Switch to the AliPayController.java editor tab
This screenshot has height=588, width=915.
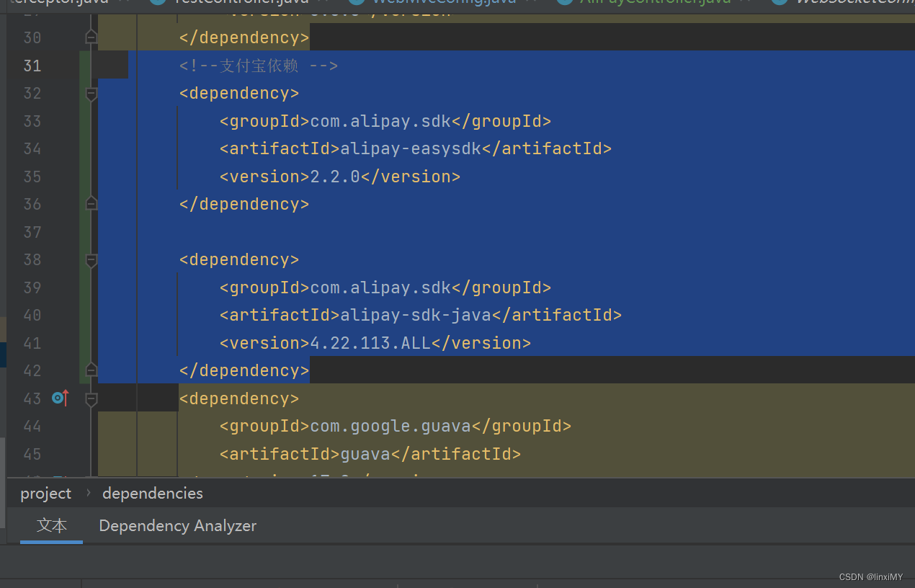(655, 2)
